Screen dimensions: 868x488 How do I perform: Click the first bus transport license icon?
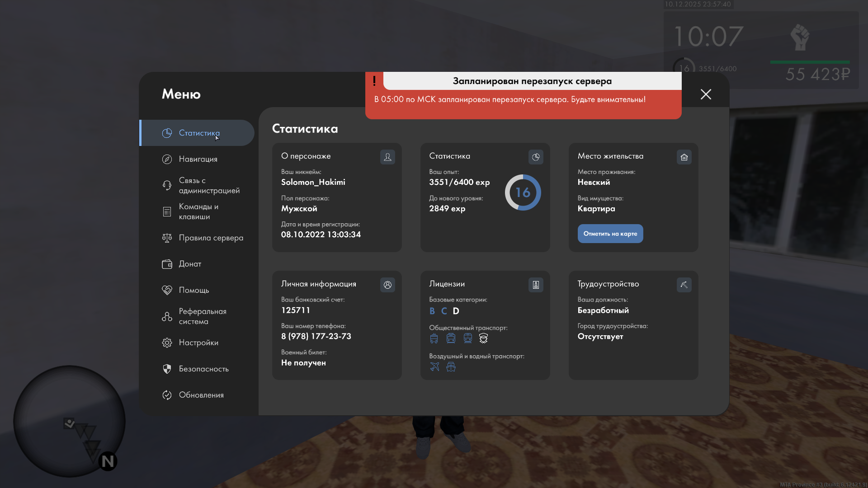click(434, 338)
